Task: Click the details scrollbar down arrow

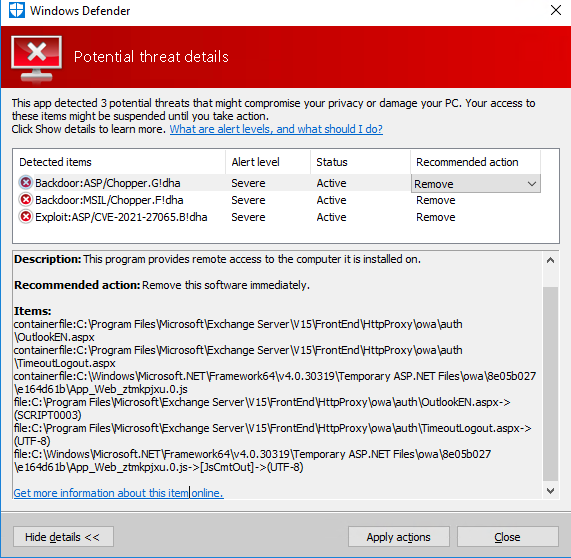Action: coord(550,491)
